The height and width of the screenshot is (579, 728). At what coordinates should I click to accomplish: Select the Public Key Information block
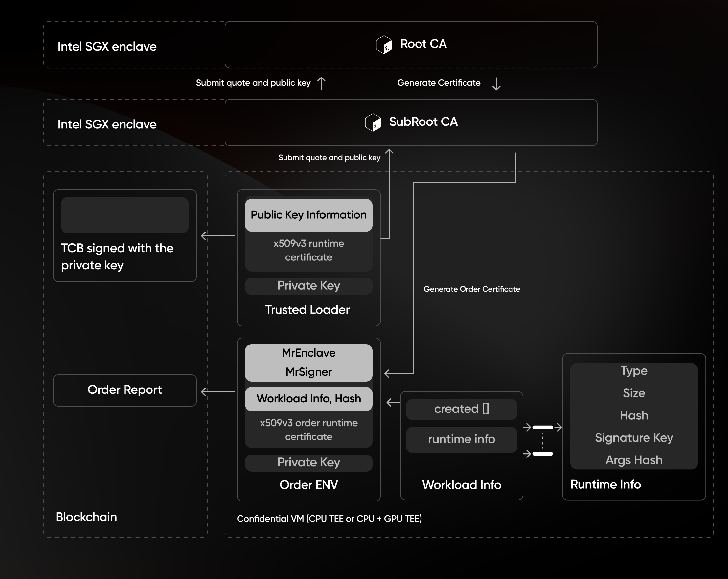point(308,215)
